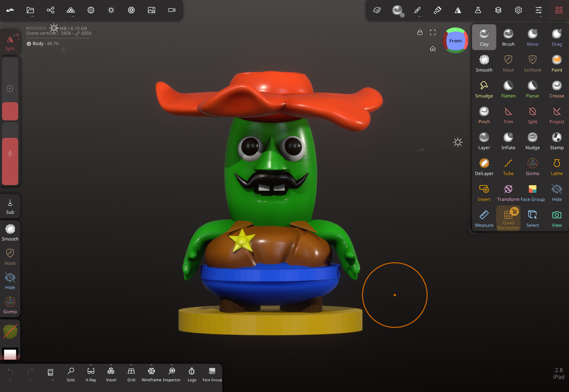Select the Insert tool

coord(484,193)
